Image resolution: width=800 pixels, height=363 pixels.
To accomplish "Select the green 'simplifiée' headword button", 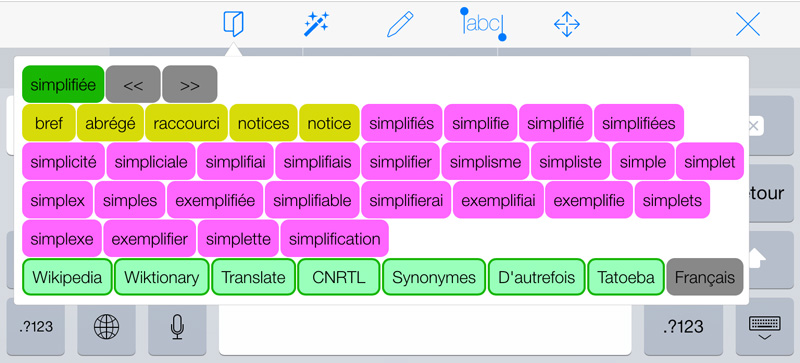I will [63, 84].
